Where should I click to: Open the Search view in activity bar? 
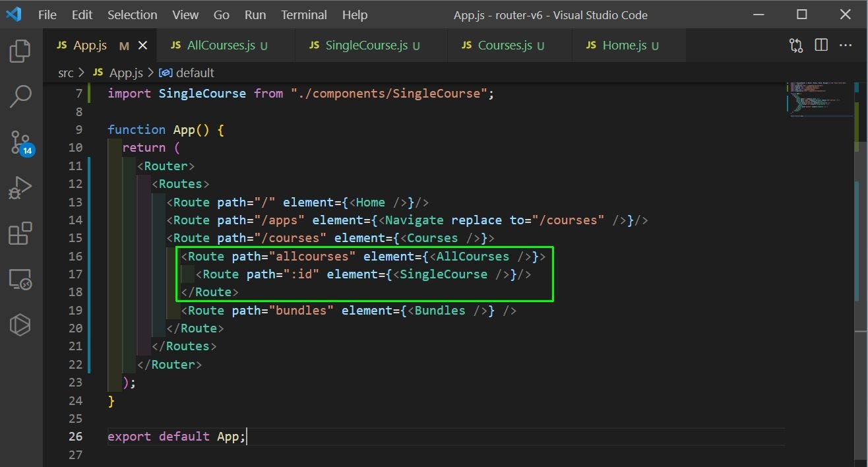[20, 96]
